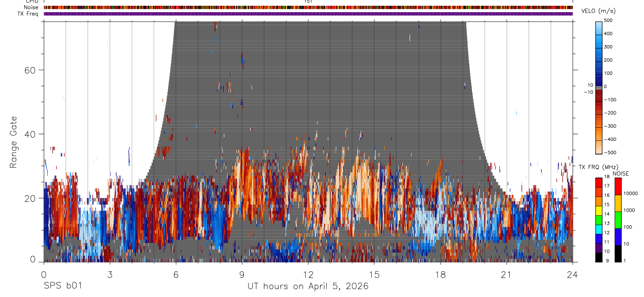
Task: Click the Noise strip above the plot
Action: [308, 7]
